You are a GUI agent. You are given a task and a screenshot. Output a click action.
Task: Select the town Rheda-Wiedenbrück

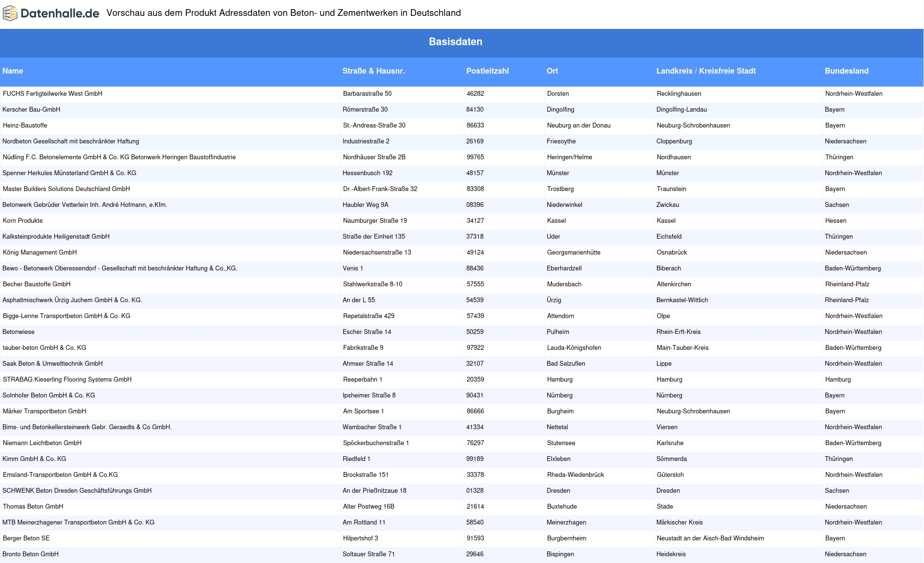(576, 475)
